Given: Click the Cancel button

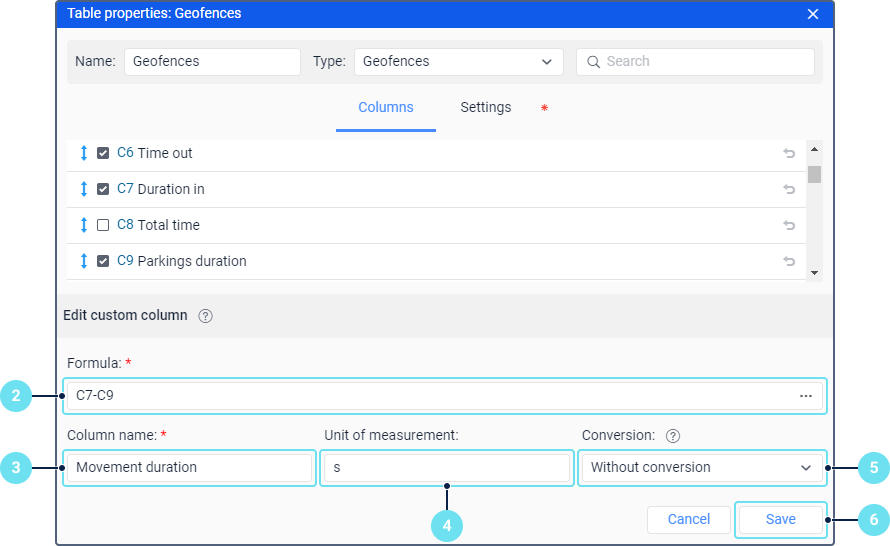Looking at the screenshot, I should pyautogui.click(x=688, y=519).
